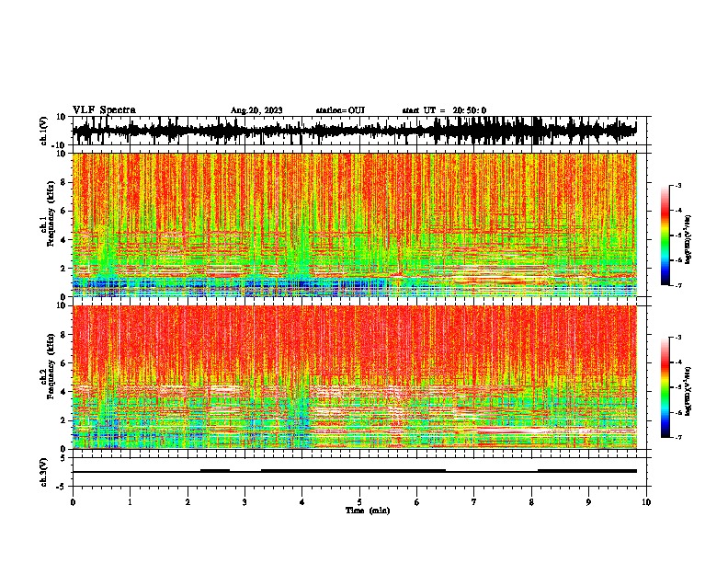This screenshot has width=728, height=563.
Task: Click time axis tick label "5"
Action: click(359, 502)
